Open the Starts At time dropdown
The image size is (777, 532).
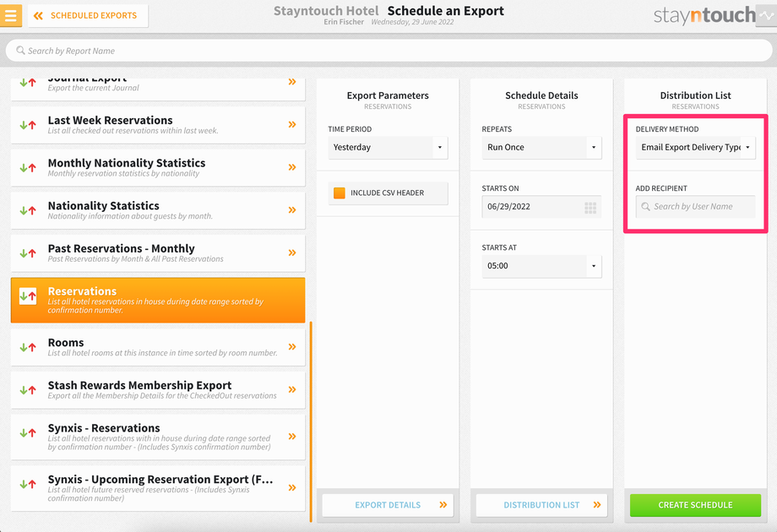[541, 266]
